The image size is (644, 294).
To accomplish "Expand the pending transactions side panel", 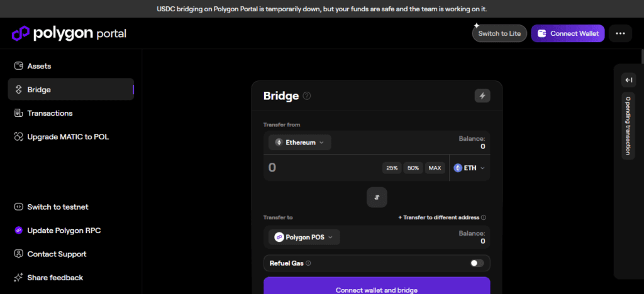I will click(628, 80).
